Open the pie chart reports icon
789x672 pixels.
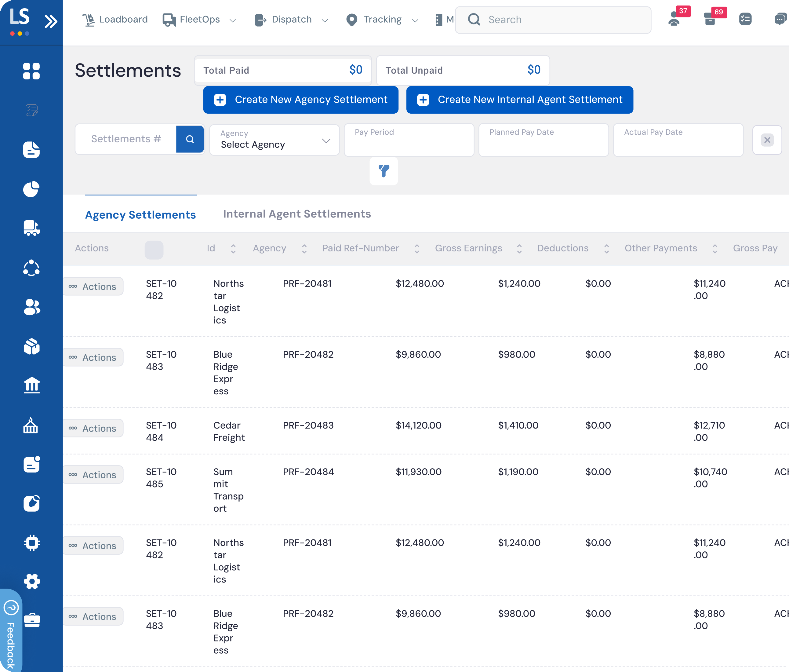[31, 189]
